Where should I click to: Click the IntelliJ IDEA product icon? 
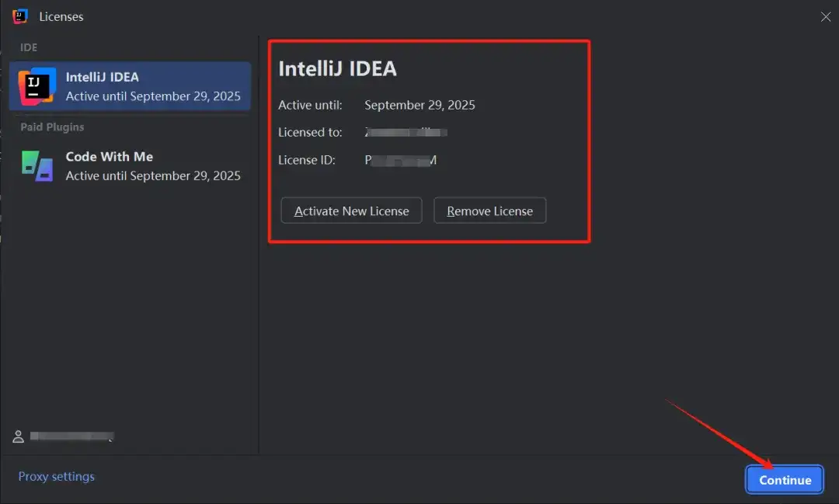coord(37,86)
